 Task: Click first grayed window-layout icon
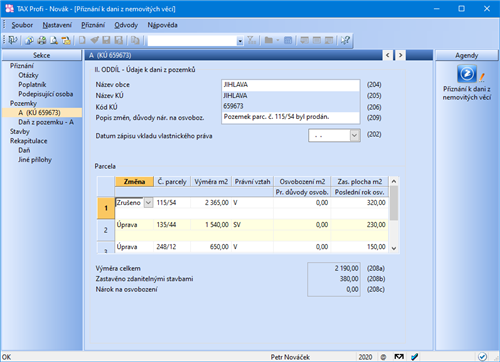coord(304,40)
